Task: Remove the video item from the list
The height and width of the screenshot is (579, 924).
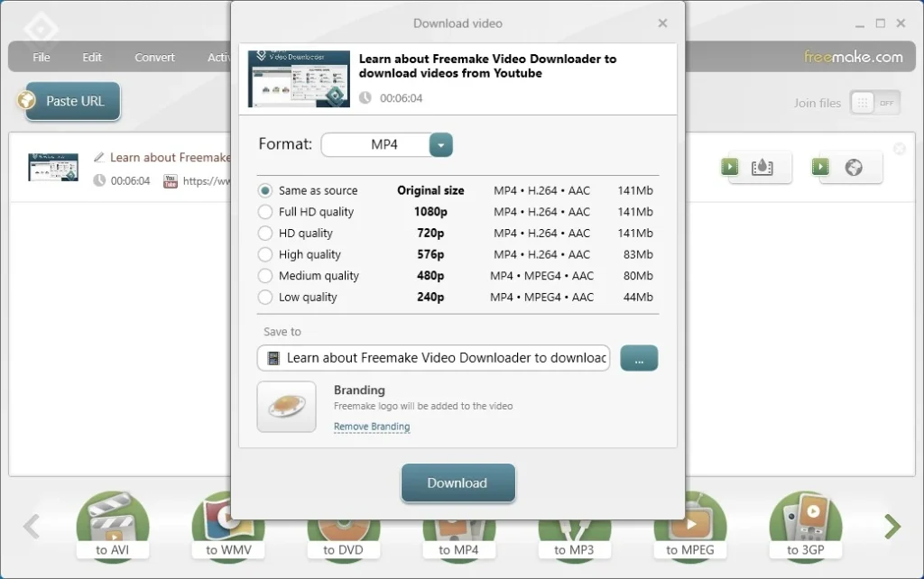Action: (900, 149)
